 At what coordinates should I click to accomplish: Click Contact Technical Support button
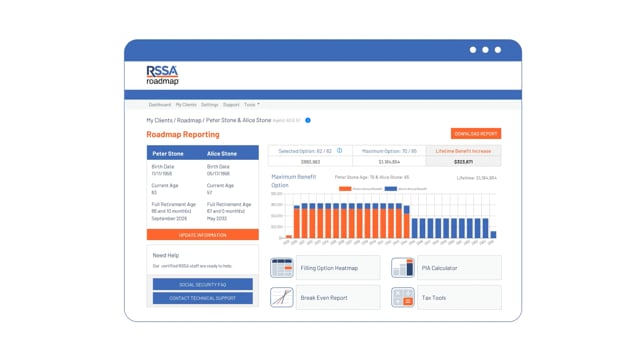point(202,298)
